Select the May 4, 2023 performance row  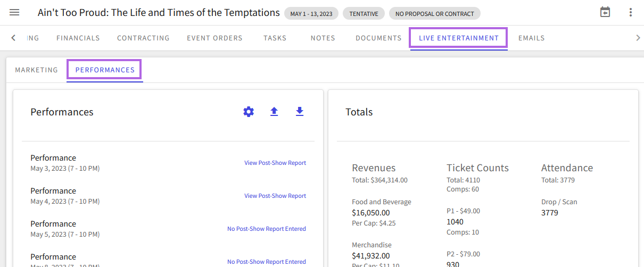168,196
